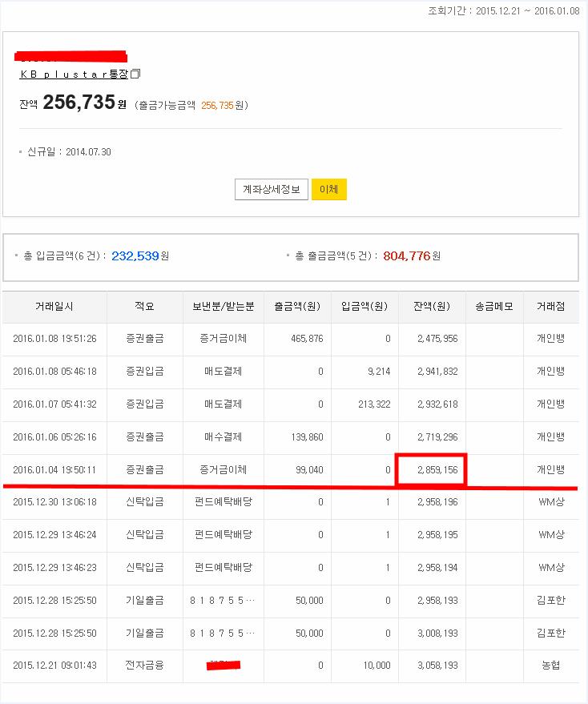The image size is (588, 704).
Task: Click the date 2016.01.07 05:41:32
Action: click(54, 404)
